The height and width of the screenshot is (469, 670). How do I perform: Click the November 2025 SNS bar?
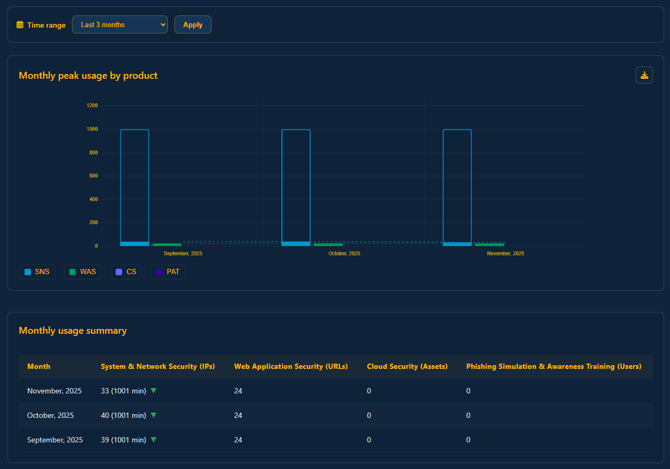coord(457,187)
